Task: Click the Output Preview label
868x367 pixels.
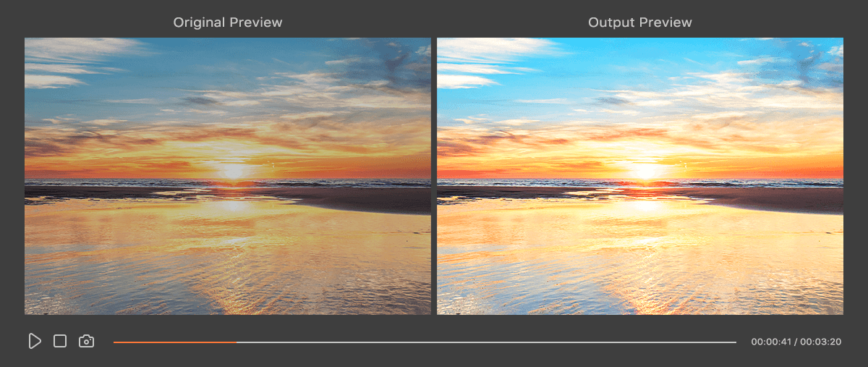Action: (x=640, y=22)
